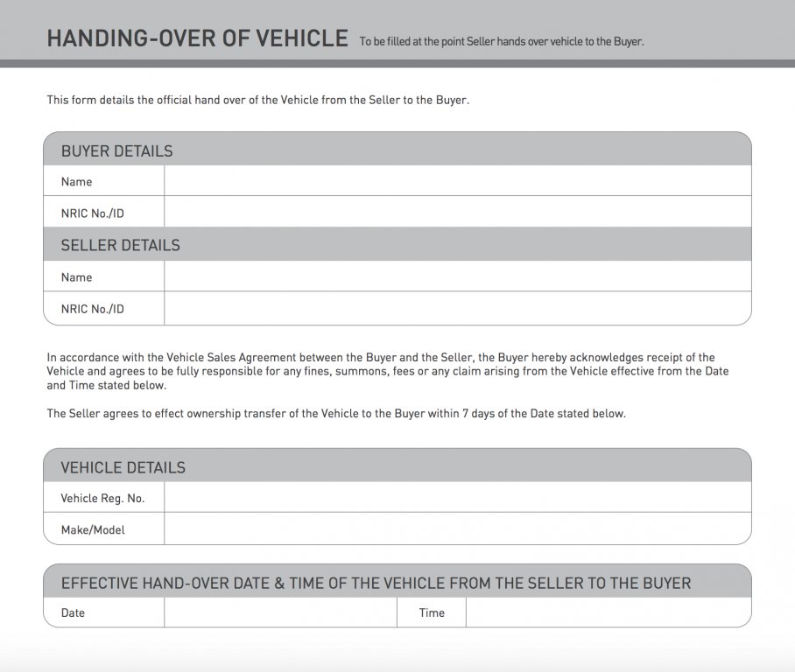The image size is (795, 672).
Task: Click the Date label cell
Action: [104, 612]
